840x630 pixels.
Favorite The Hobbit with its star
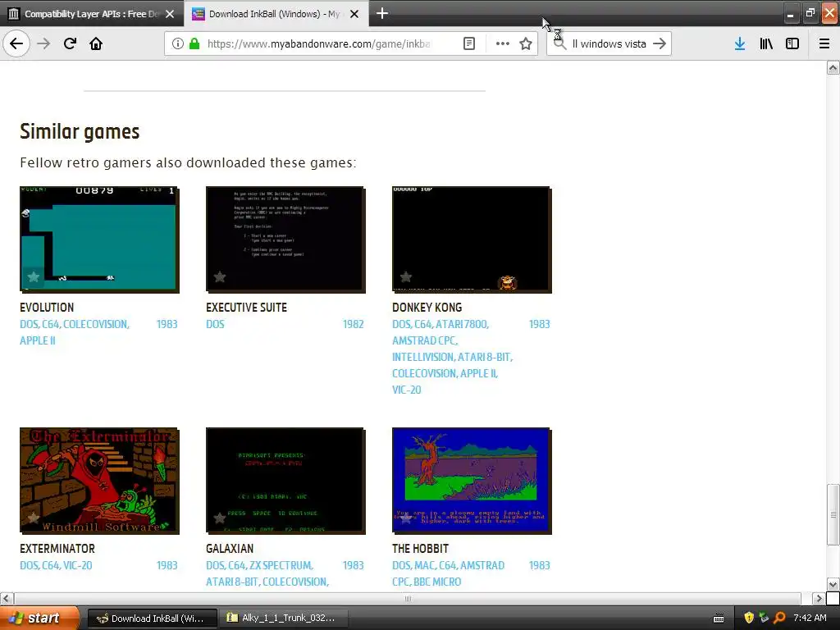406,518
